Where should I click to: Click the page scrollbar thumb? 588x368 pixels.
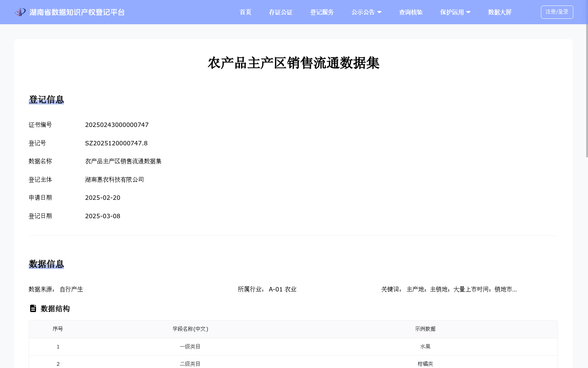pos(587,91)
